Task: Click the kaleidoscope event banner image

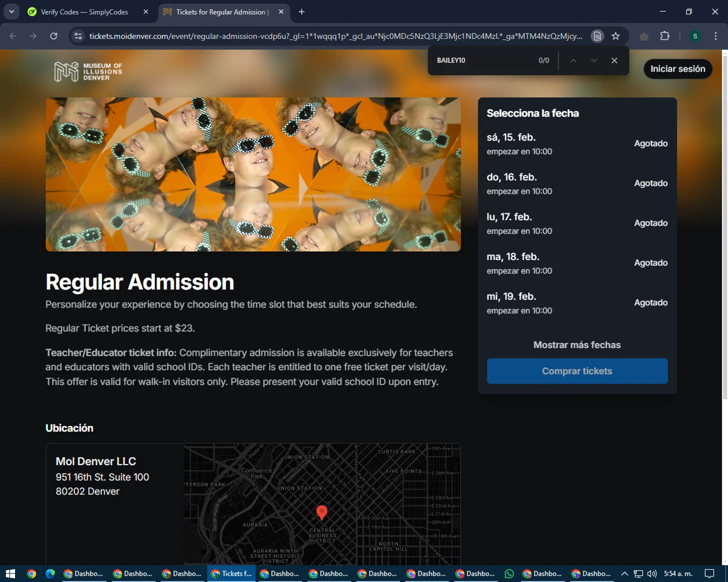Action: pos(253,174)
